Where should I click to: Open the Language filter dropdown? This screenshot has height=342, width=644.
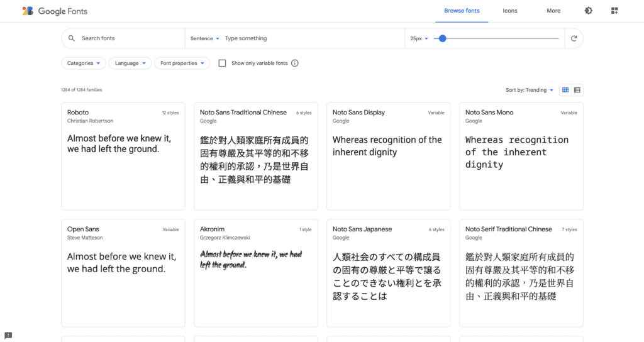coord(130,63)
